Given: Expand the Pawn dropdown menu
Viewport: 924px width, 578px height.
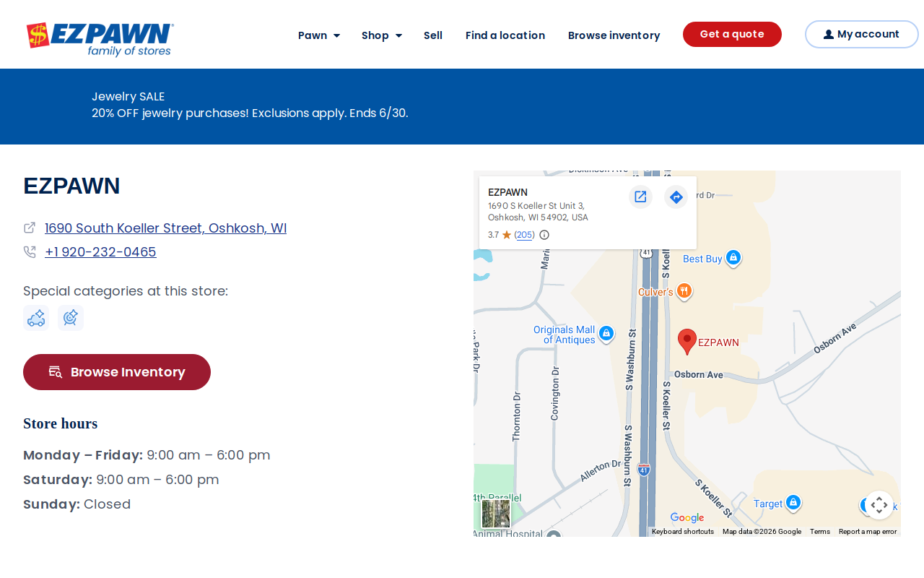Looking at the screenshot, I should click(x=319, y=35).
